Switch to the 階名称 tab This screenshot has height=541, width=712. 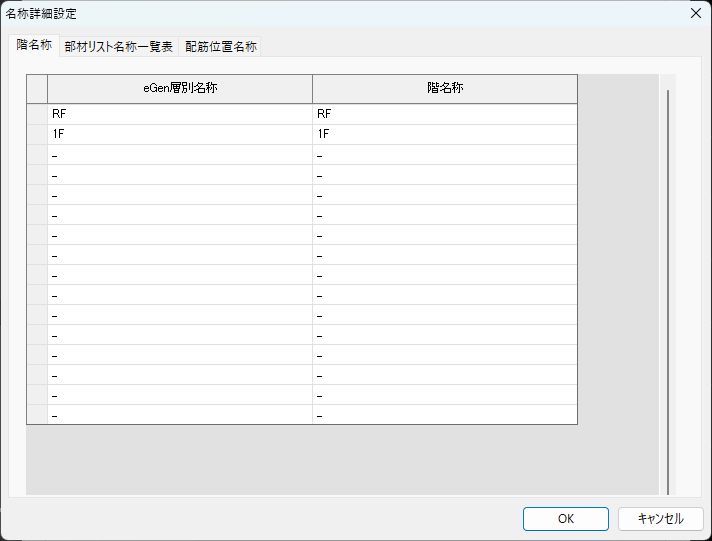pyautogui.click(x=33, y=45)
